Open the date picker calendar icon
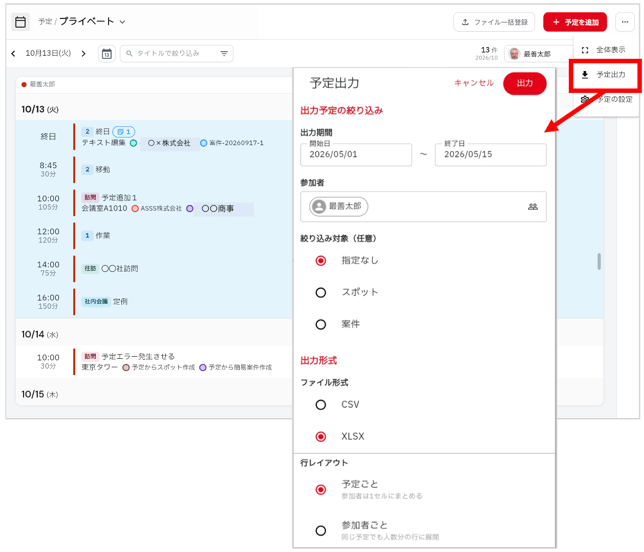This screenshot has width=644, height=552. 107,54
